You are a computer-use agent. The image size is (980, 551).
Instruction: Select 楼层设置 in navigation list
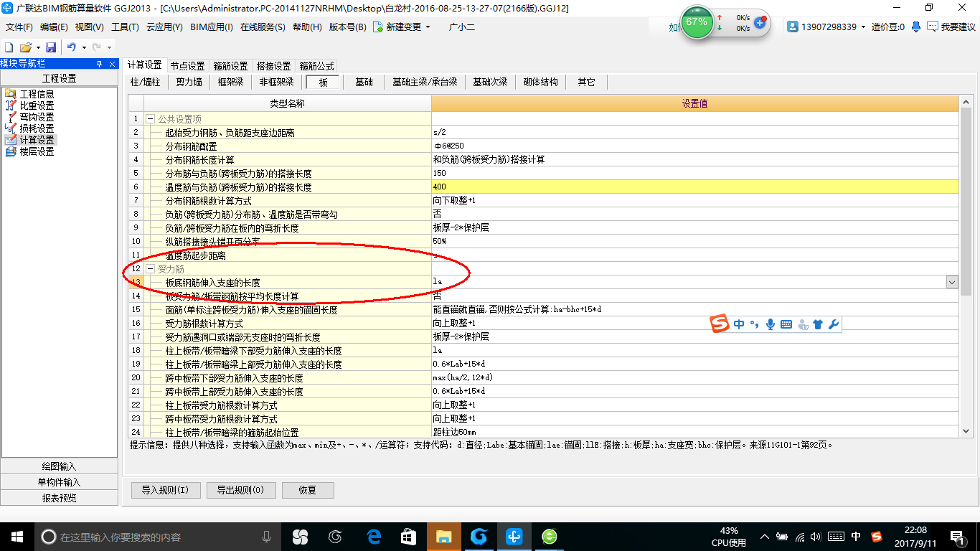(x=37, y=151)
